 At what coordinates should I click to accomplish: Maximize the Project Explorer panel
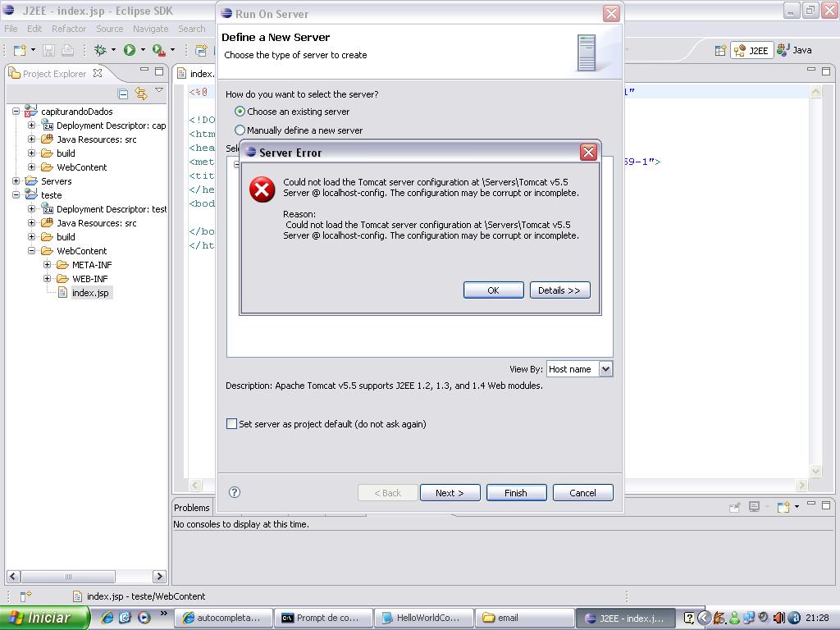[x=159, y=71]
